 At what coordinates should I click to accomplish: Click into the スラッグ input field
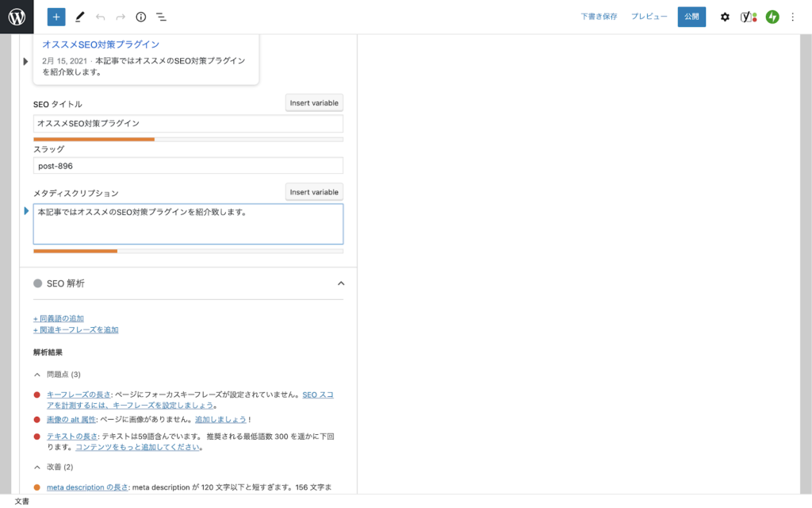click(188, 165)
